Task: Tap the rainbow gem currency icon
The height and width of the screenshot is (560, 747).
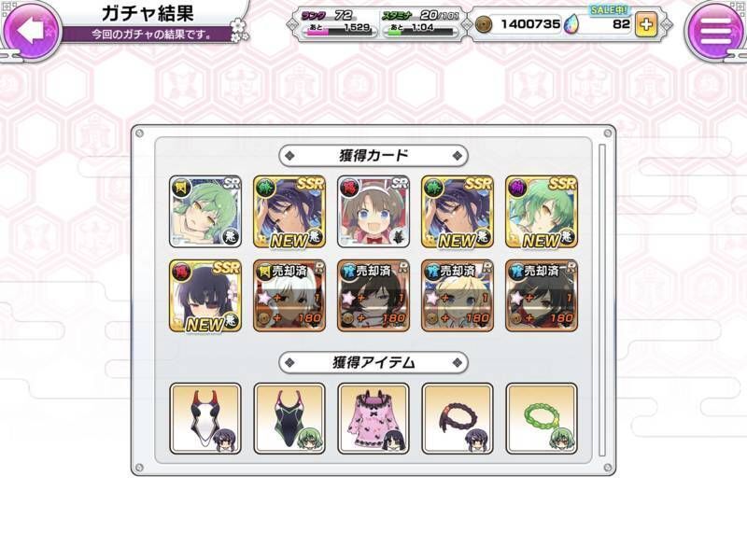Action: [571, 24]
